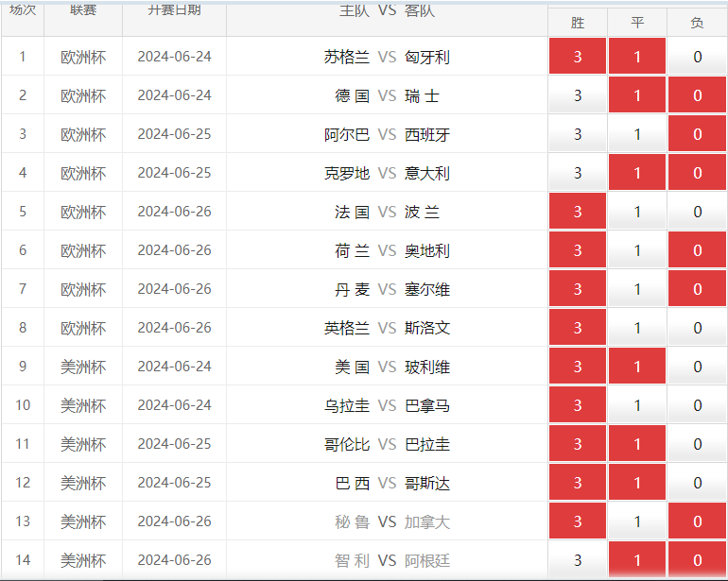Select win (3) for 阿尔巴 VS 西班牙
Viewport: 728px width, 581px height.
(577, 133)
